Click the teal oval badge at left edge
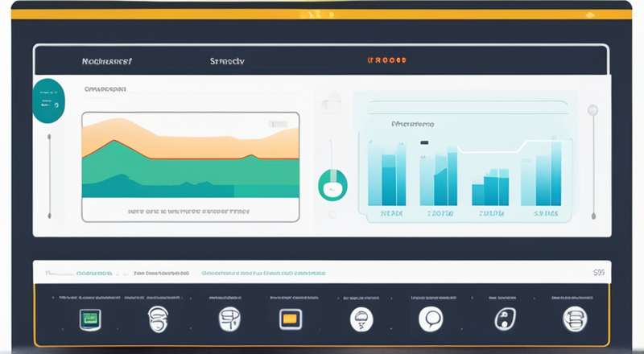The height and width of the screenshot is (354, 644). (x=48, y=101)
